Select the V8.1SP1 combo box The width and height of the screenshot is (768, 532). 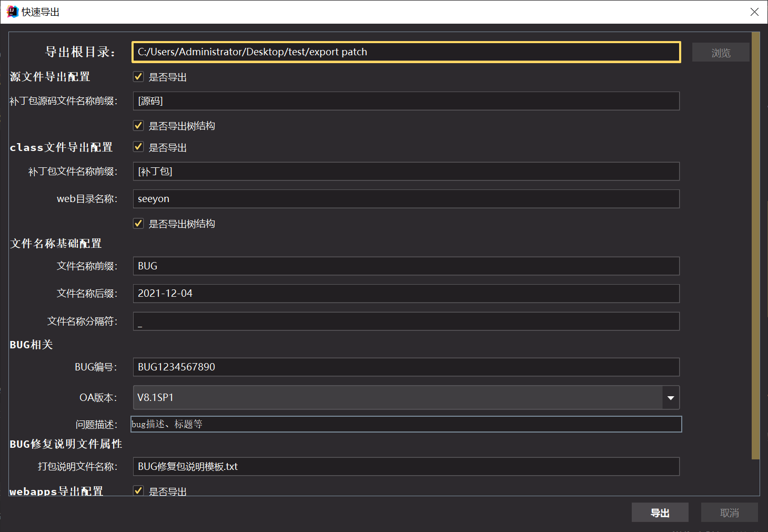[x=397, y=398]
